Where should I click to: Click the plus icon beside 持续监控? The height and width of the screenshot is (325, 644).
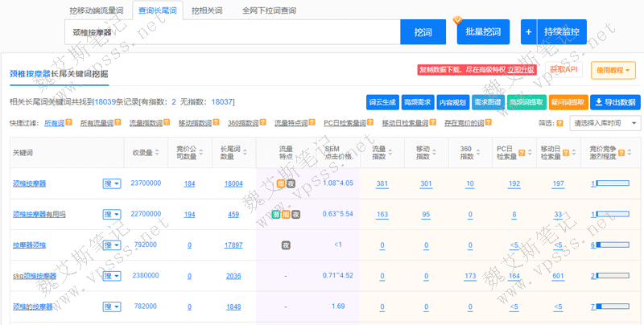click(x=529, y=32)
